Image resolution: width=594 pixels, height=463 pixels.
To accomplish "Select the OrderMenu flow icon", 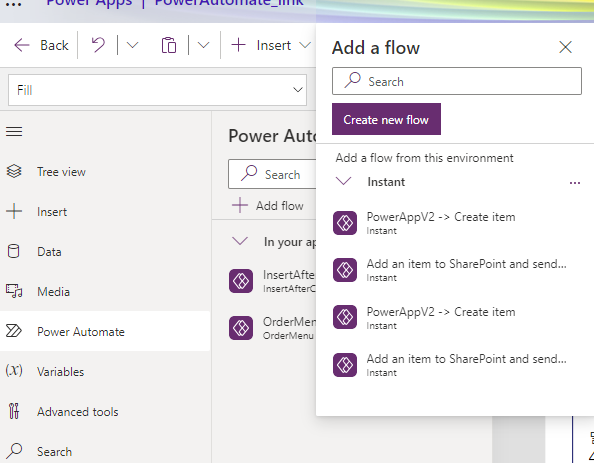I will tap(241, 328).
